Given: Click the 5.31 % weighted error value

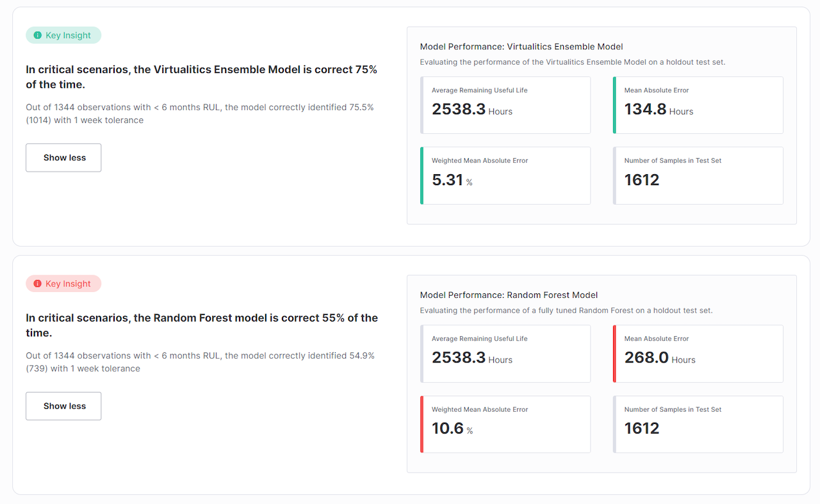Looking at the screenshot, I should tap(452, 181).
